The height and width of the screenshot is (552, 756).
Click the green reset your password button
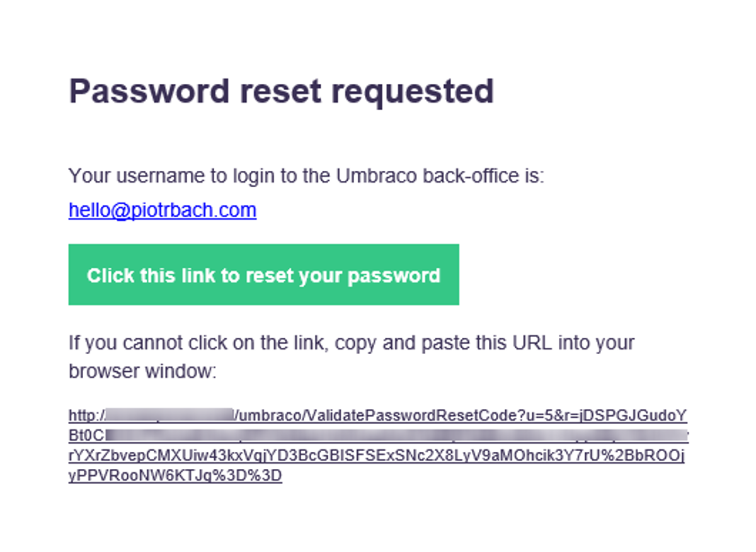click(263, 275)
